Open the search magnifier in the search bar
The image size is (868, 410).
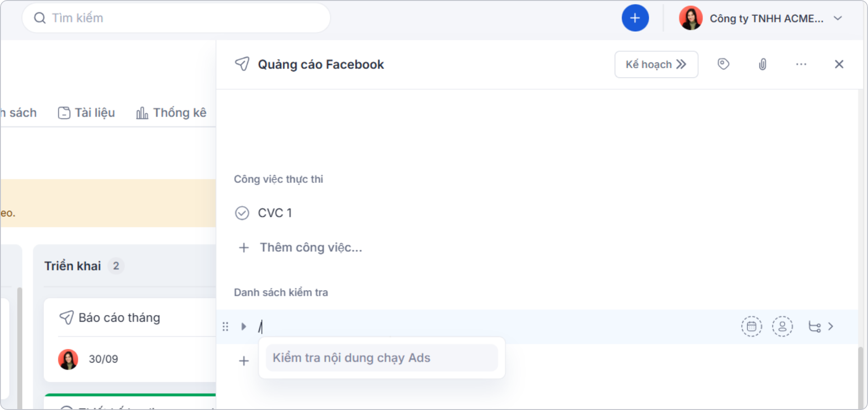pyautogui.click(x=39, y=18)
